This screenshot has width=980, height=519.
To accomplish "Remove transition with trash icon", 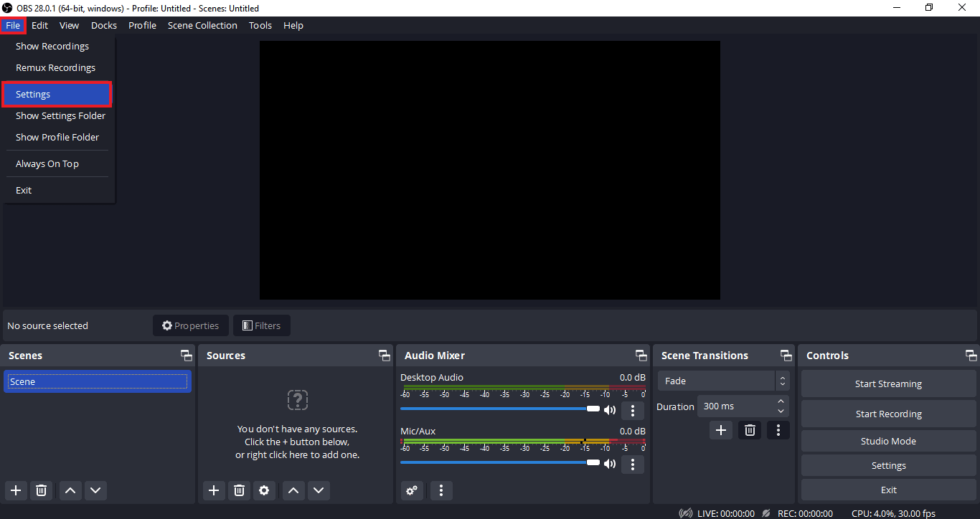I will point(750,430).
